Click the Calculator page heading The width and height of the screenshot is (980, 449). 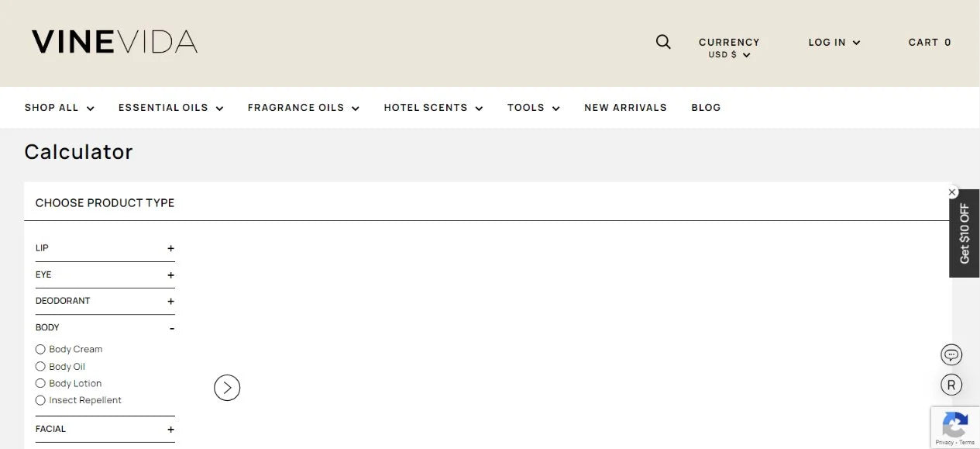point(78,152)
